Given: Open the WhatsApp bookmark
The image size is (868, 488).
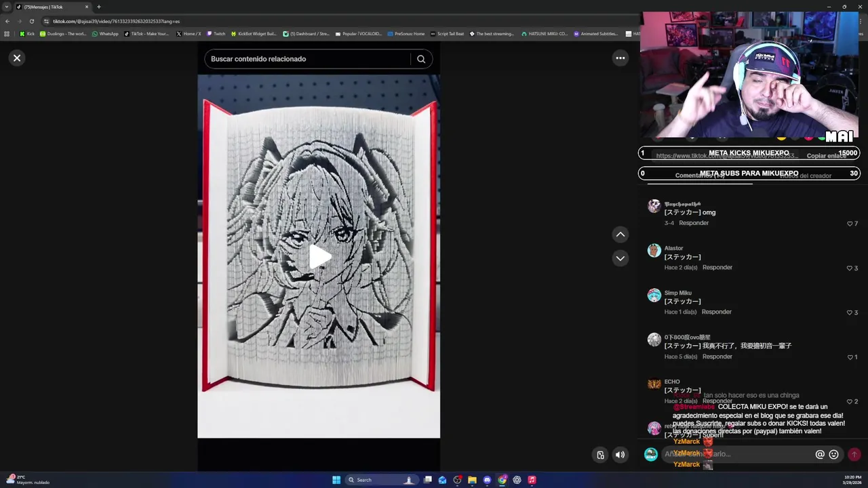Looking at the screenshot, I should point(105,34).
